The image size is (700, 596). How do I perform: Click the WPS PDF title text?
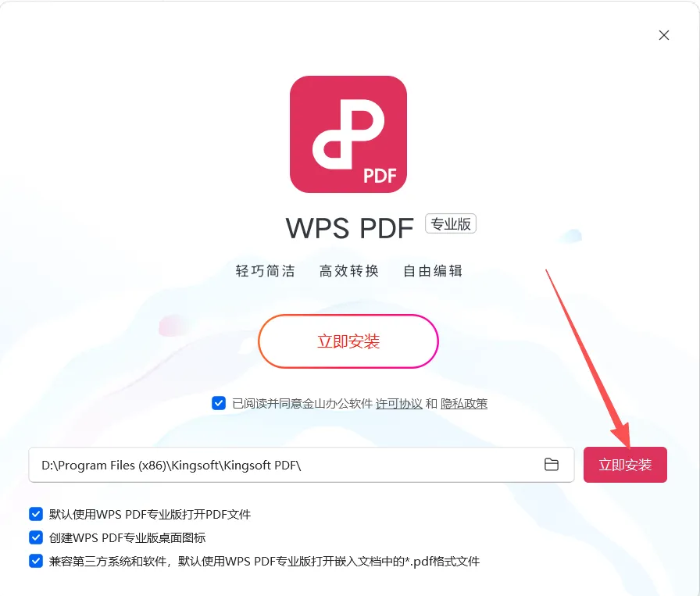point(350,229)
